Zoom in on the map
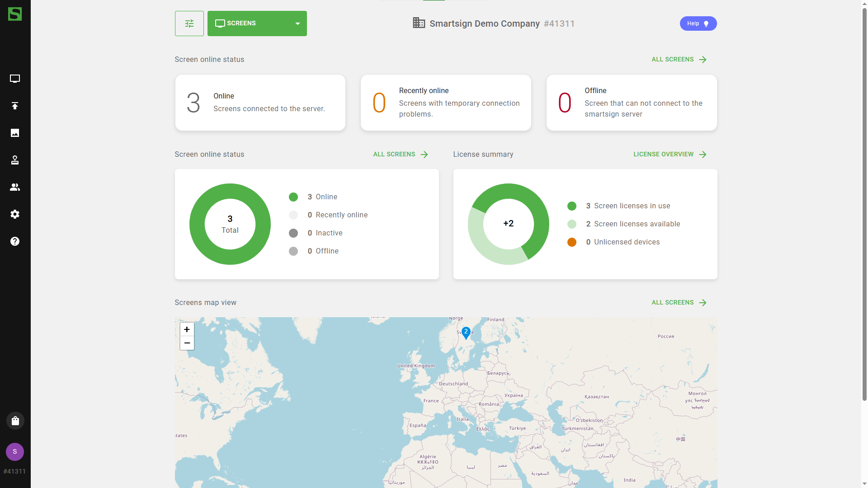Viewport: 868px width, 488px height. [x=187, y=329]
